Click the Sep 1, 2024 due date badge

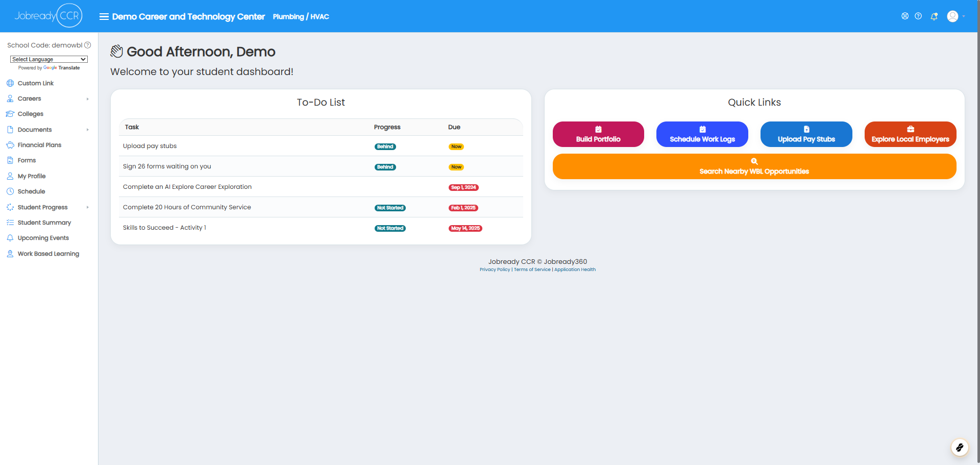click(x=463, y=187)
